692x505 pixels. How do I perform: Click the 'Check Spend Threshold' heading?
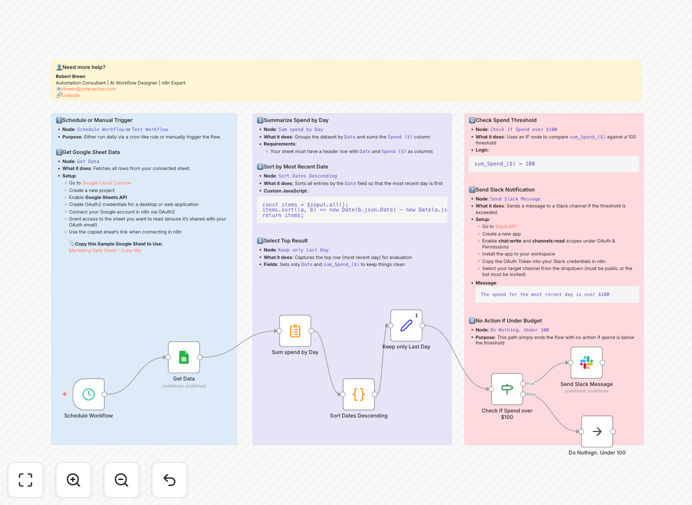pyautogui.click(x=503, y=120)
